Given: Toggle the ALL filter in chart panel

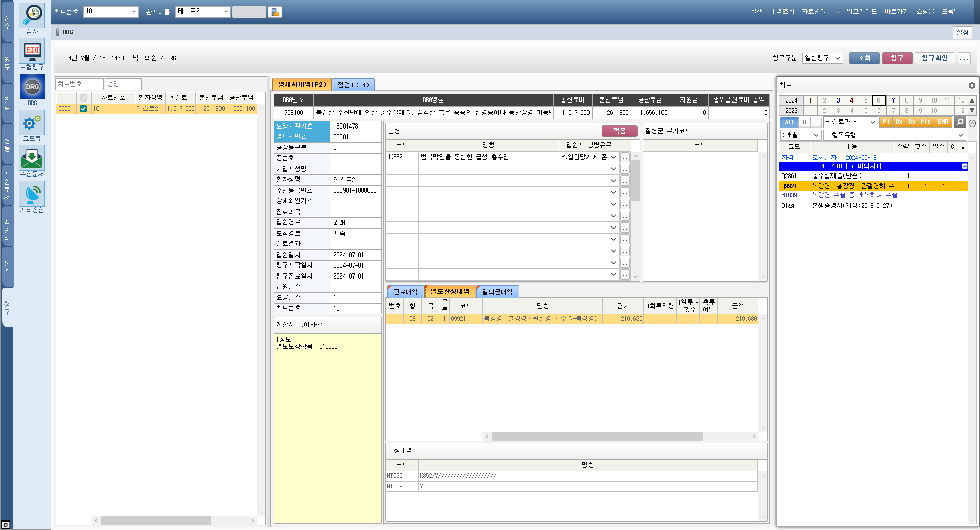Looking at the screenshot, I should click(x=789, y=122).
